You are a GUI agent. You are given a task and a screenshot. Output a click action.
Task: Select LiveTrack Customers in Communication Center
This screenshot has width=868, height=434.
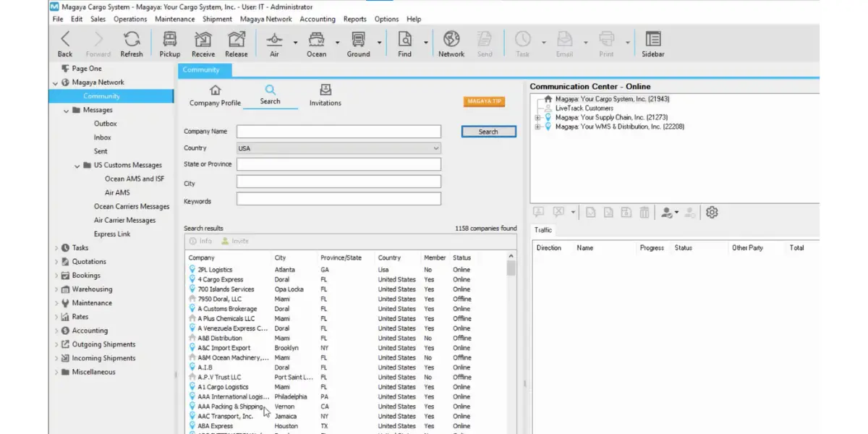coord(584,109)
